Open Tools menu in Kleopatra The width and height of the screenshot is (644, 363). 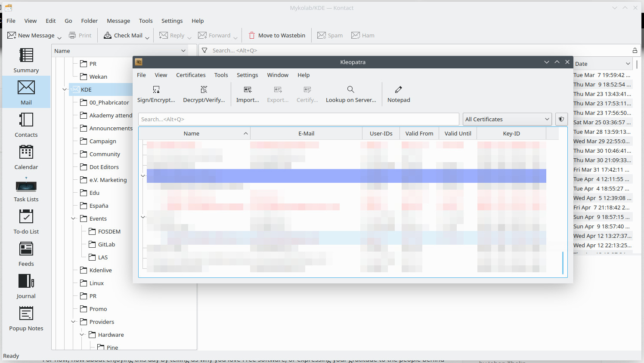221,75
